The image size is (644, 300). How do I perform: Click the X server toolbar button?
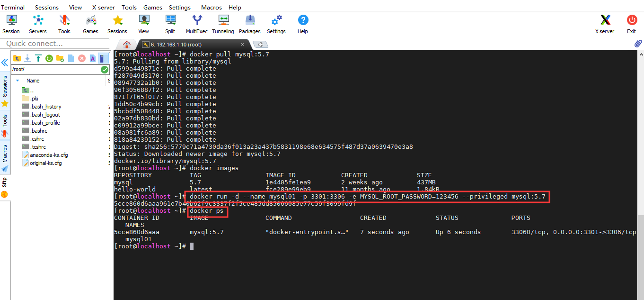(605, 24)
